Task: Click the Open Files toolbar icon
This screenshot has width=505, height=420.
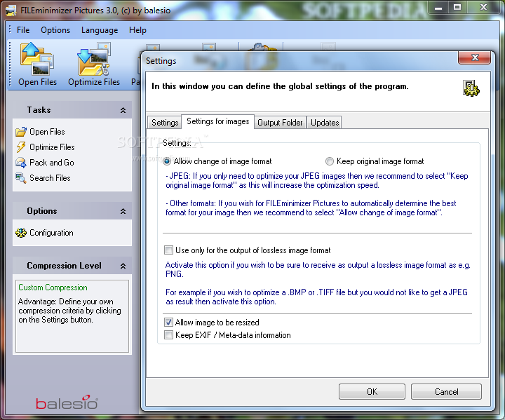Action: pyautogui.click(x=36, y=59)
